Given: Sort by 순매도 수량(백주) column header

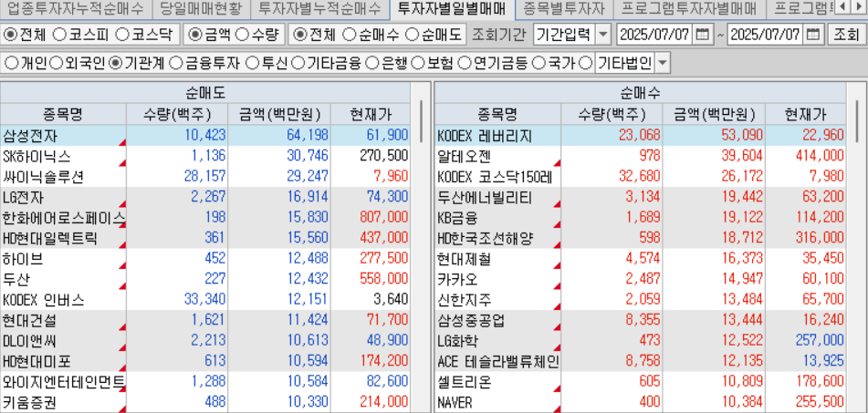Looking at the screenshot, I should 177,115.
